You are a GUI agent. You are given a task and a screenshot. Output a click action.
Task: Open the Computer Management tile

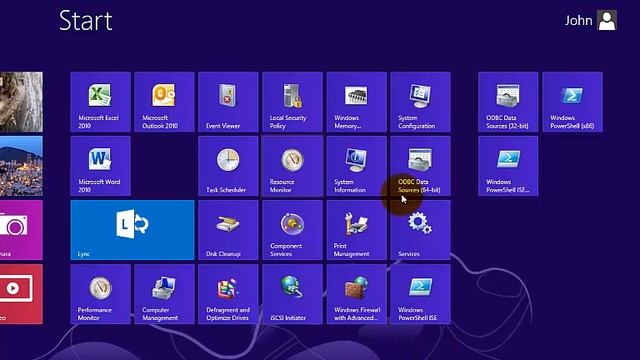pos(164,294)
